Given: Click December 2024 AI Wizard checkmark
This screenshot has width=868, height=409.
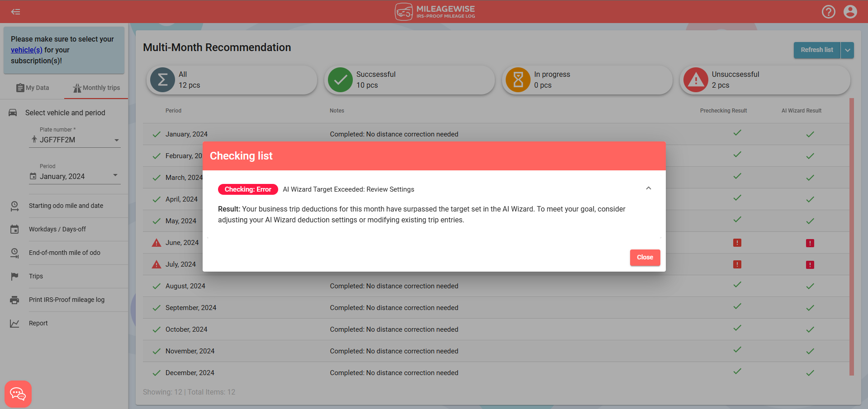Looking at the screenshot, I should tap(810, 373).
